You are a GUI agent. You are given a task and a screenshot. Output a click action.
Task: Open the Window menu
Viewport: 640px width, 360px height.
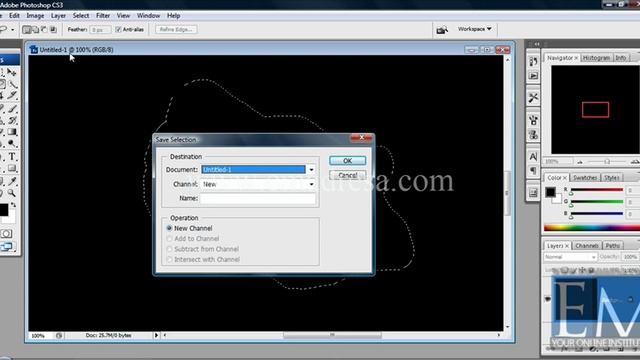(148, 16)
